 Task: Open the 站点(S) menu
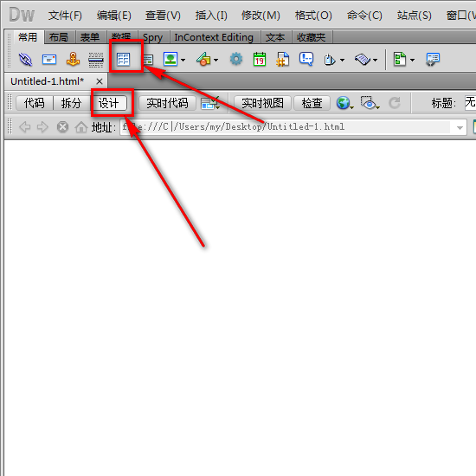[414, 16]
